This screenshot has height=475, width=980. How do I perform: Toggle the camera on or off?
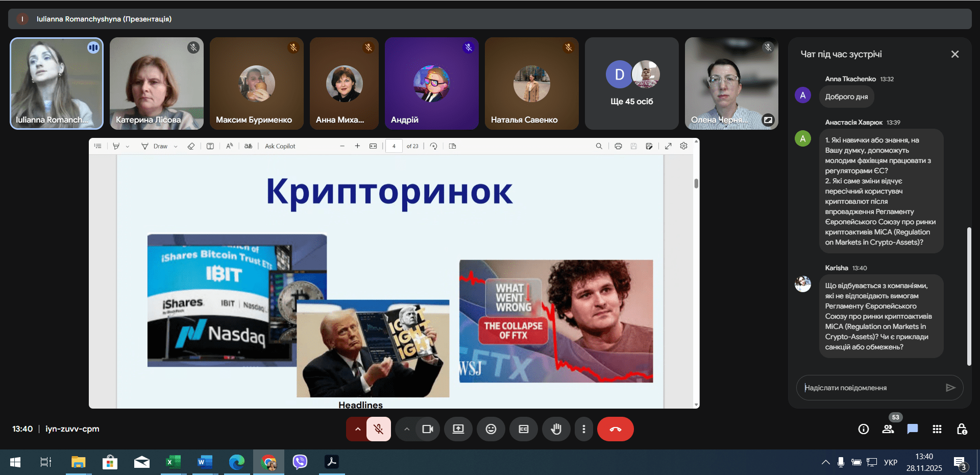click(x=427, y=429)
